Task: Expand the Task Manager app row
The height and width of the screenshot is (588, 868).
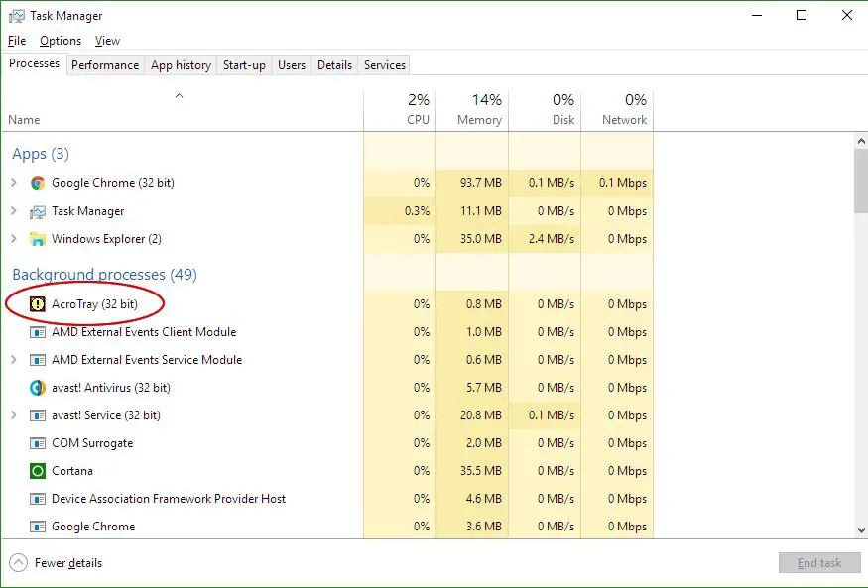Action: point(14,211)
